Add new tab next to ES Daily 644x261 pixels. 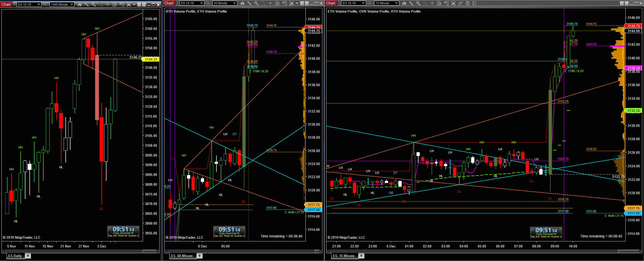[x=28, y=256]
